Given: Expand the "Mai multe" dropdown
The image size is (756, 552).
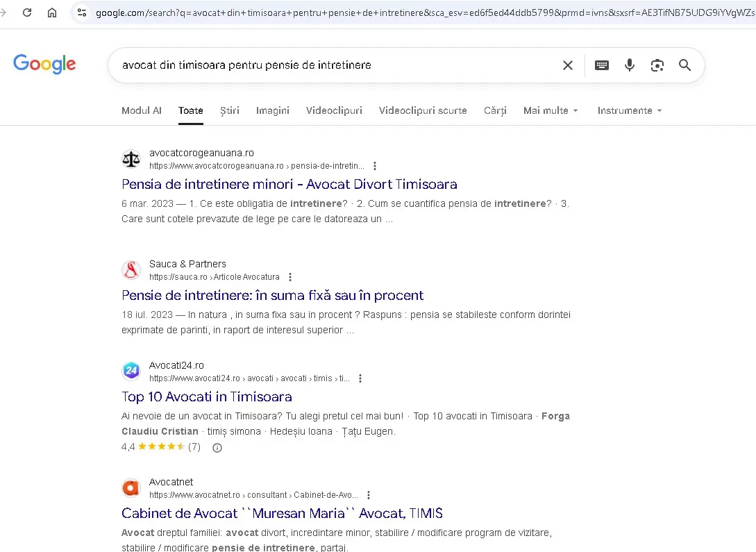Looking at the screenshot, I should pyautogui.click(x=551, y=110).
